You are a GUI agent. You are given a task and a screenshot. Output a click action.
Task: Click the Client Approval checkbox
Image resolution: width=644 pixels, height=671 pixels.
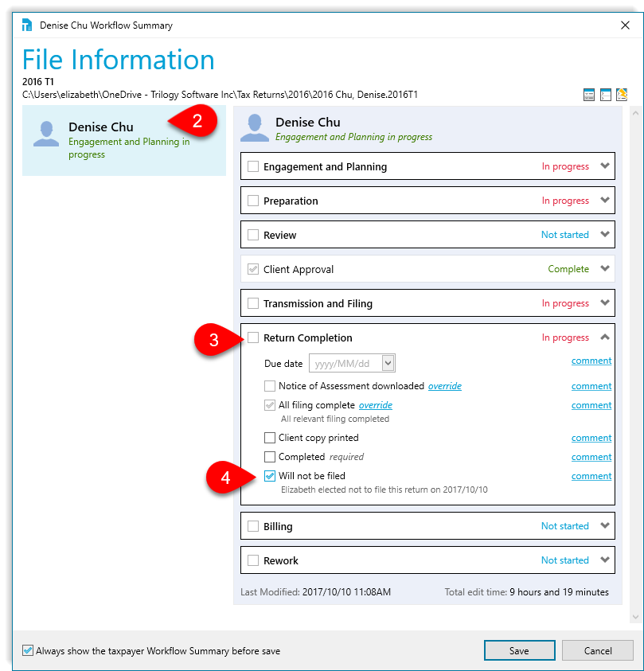[x=253, y=269]
